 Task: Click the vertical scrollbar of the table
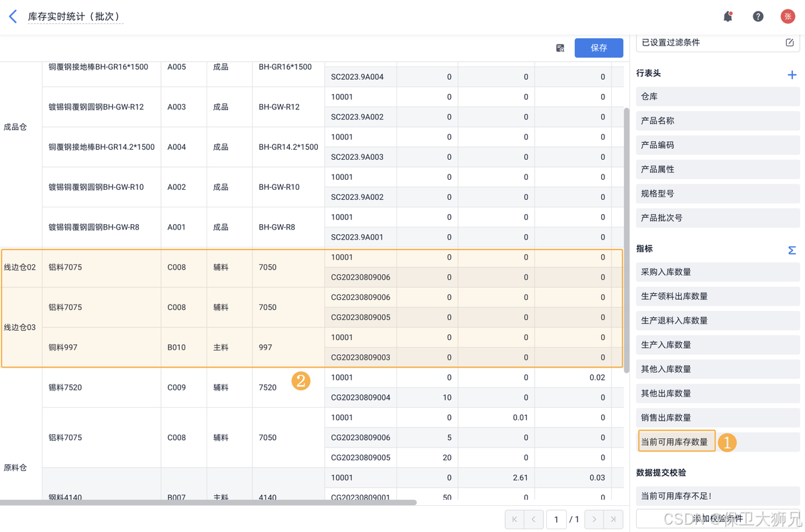click(x=627, y=240)
